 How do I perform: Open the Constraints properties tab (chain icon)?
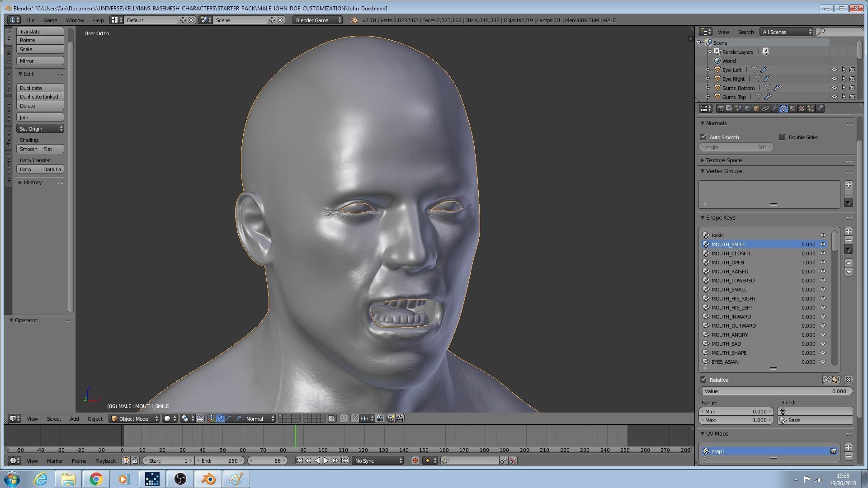[x=765, y=108]
